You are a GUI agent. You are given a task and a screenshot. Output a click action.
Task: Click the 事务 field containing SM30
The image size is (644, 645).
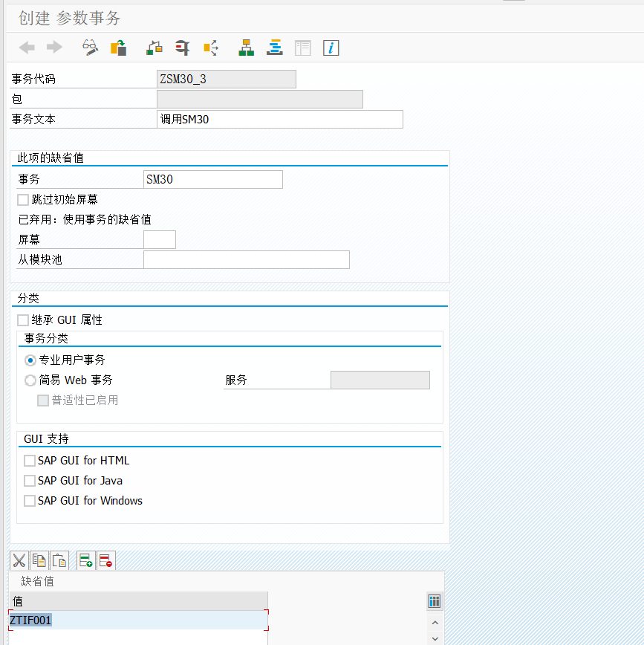click(213, 179)
